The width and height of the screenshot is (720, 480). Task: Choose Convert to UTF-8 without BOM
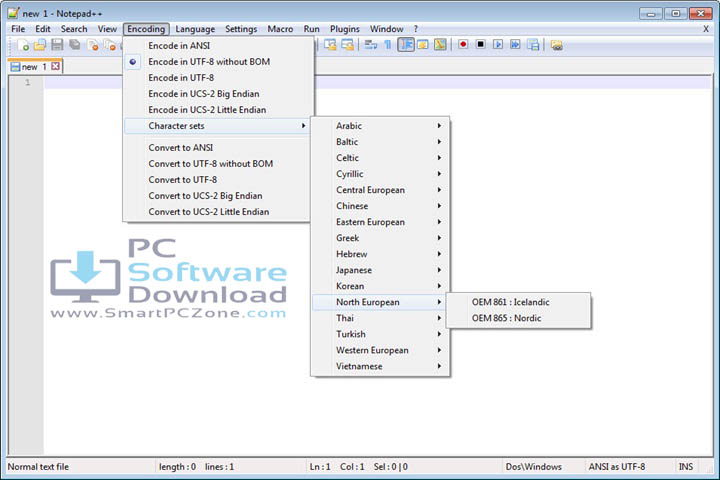(217, 164)
